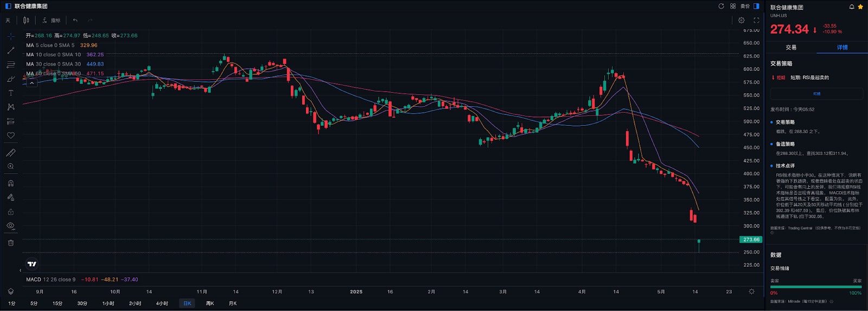868x311 pixels.
Task: Open the 指标 indicators menu
Action: 52,20
